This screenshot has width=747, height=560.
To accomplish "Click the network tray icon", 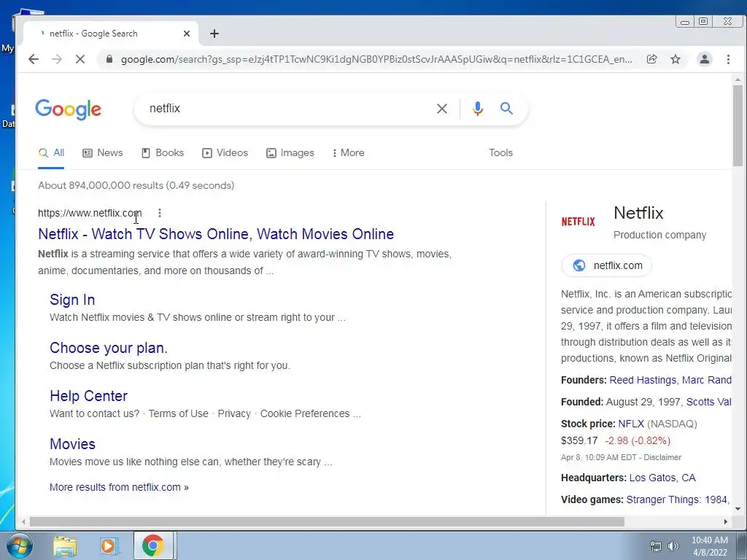I will [656, 546].
